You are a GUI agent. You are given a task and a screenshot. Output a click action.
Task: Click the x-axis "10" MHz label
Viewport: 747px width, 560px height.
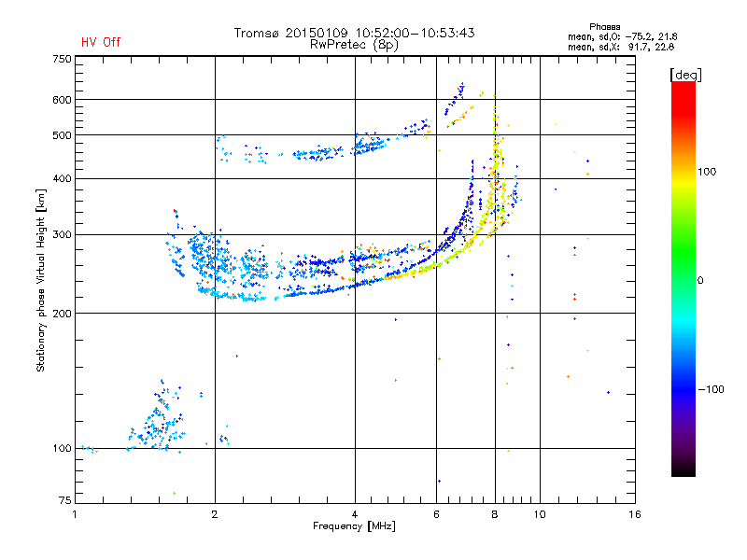tap(540, 514)
